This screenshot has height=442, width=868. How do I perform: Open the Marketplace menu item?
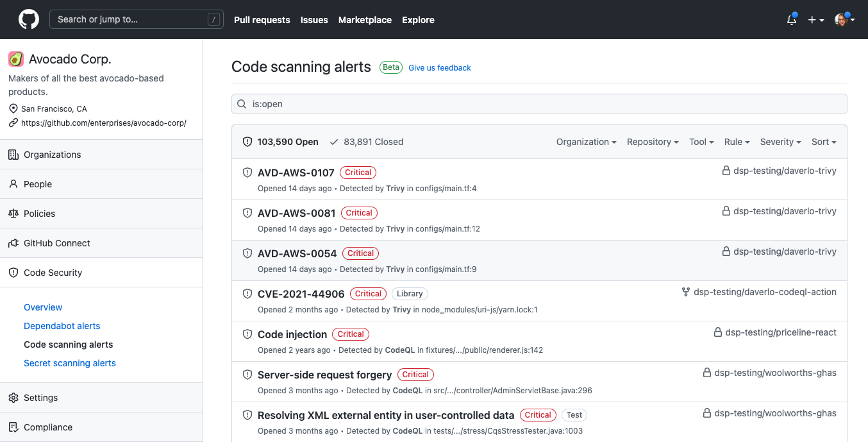click(365, 20)
